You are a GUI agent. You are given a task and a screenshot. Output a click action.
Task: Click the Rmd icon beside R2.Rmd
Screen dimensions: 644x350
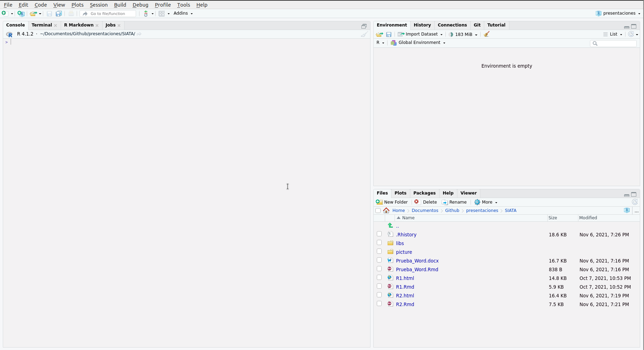(x=390, y=304)
